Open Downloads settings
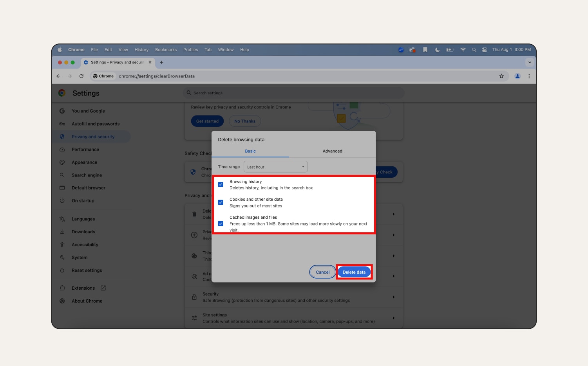 point(83,232)
